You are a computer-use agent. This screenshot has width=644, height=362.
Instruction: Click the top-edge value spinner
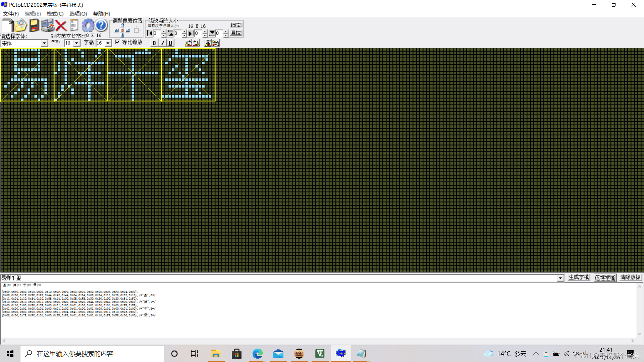coord(184,33)
